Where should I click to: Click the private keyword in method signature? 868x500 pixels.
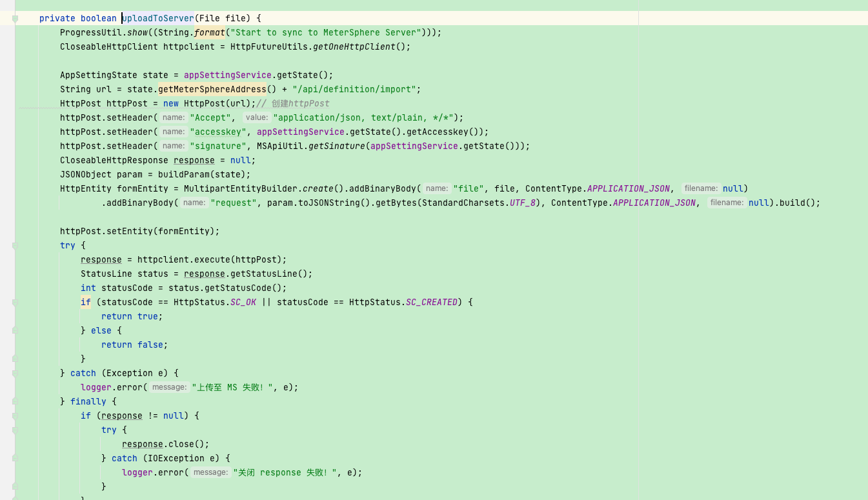pos(57,18)
